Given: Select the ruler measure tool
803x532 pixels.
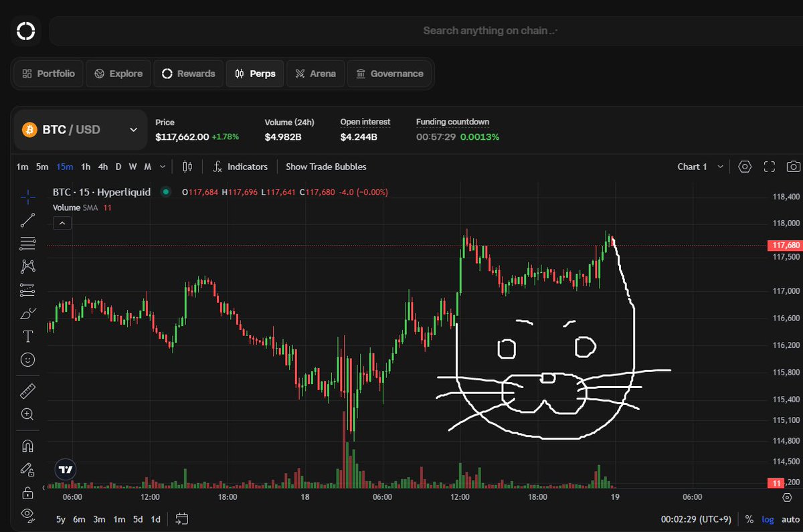Looking at the screenshot, I should [x=27, y=391].
